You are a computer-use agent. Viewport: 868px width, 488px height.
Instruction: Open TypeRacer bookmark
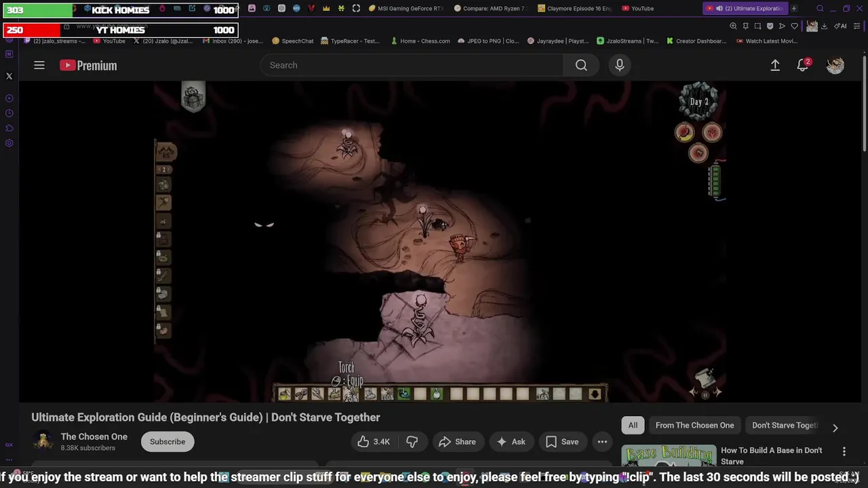coord(350,41)
